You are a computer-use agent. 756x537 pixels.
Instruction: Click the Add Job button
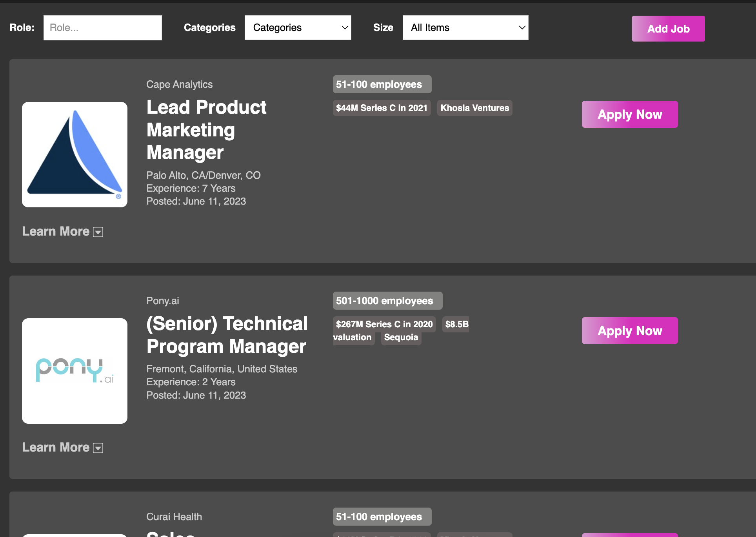668,29
